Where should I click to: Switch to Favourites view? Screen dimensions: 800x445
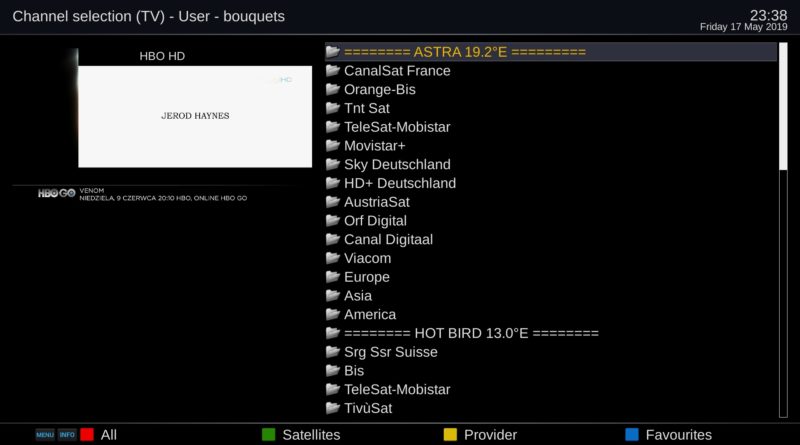click(x=679, y=435)
